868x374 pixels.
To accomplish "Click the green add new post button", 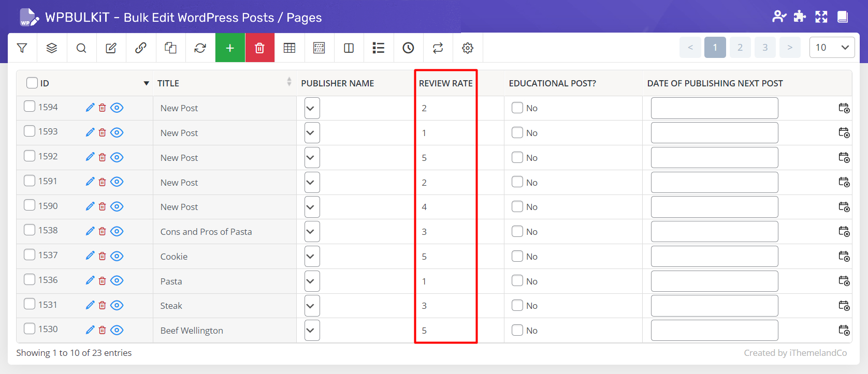I will (x=230, y=48).
